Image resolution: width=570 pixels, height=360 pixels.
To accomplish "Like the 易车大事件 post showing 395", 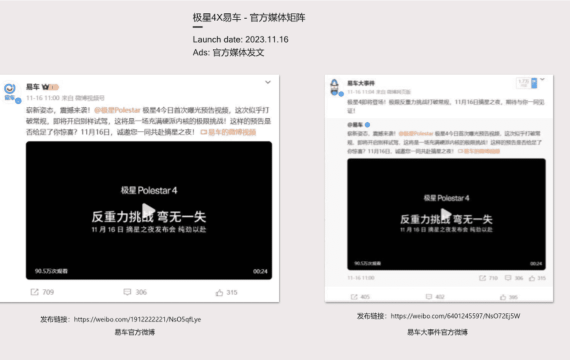I will tap(503, 297).
